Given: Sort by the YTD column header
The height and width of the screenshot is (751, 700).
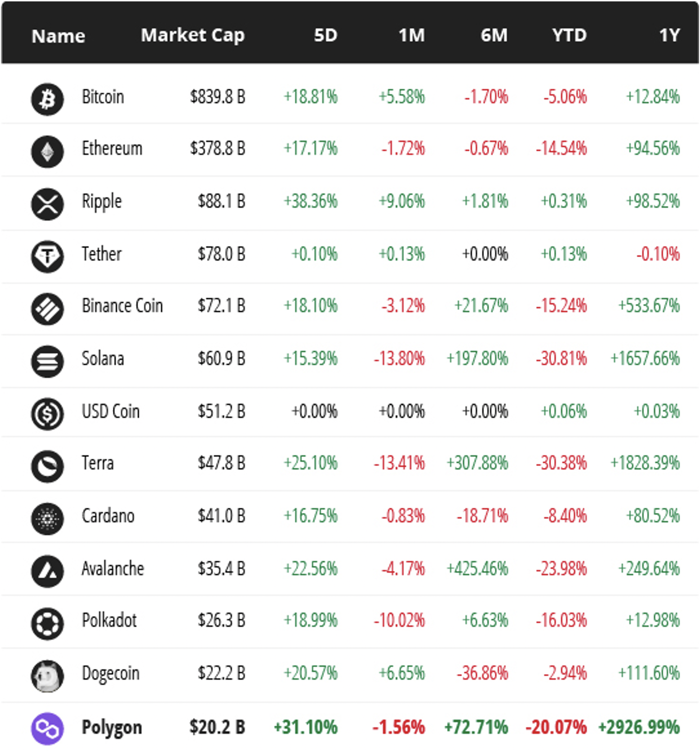Looking at the screenshot, I should tap(569, 35).
